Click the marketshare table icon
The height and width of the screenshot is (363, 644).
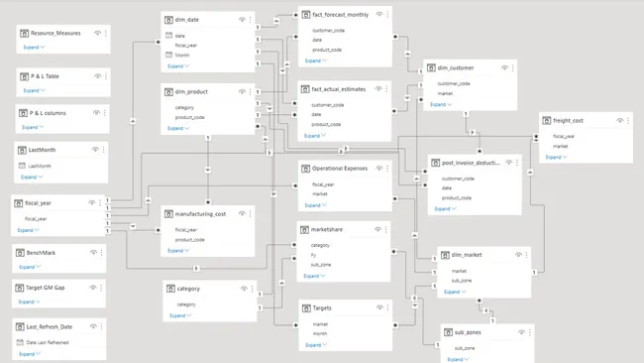point(304,230)
